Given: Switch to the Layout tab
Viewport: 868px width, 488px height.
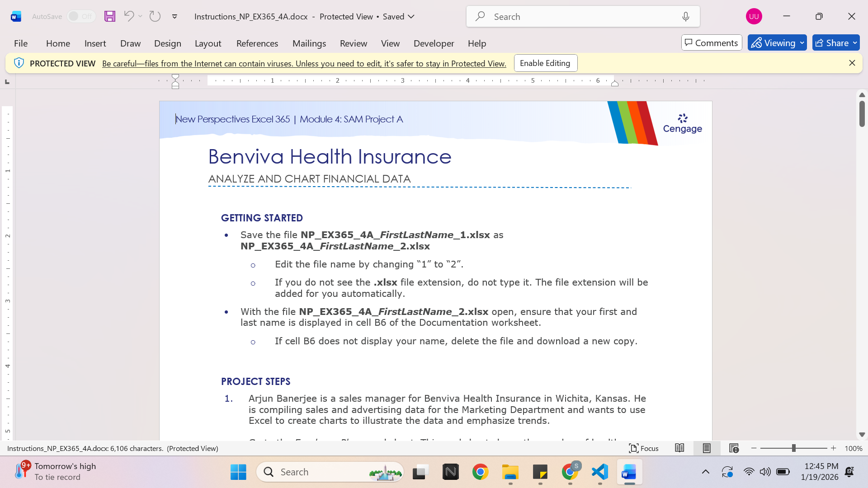Looking at the screenshot, I should pyautogui.click(x=208, y=43).
